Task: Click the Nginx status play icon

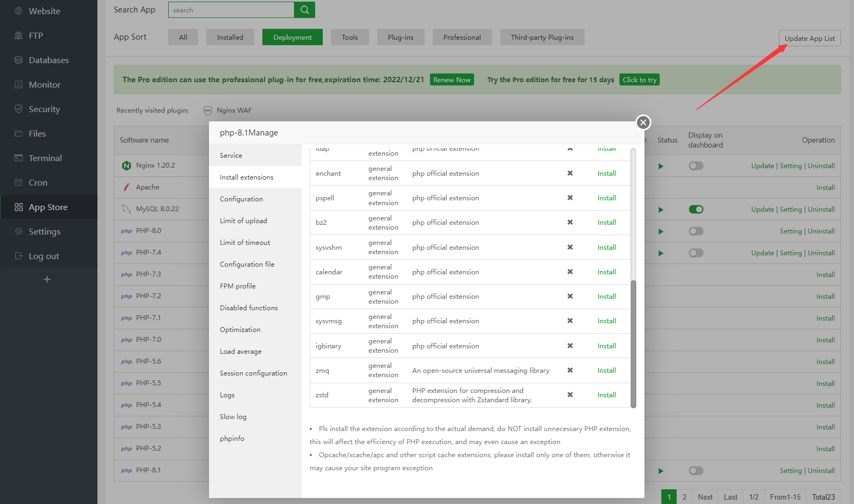Action: 661,166
